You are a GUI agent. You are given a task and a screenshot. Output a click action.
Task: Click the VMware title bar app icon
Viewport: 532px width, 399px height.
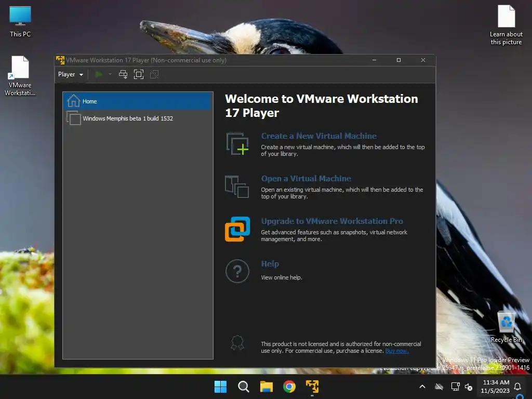[60, 60]
